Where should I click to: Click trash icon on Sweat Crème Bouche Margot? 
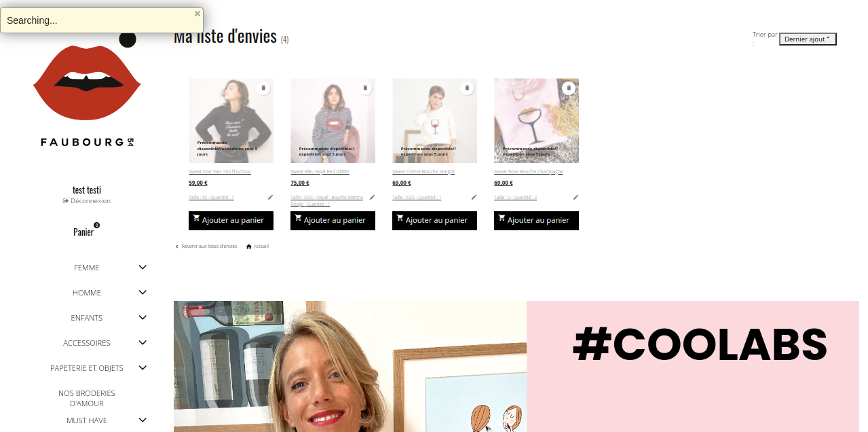tap(467, 88)
